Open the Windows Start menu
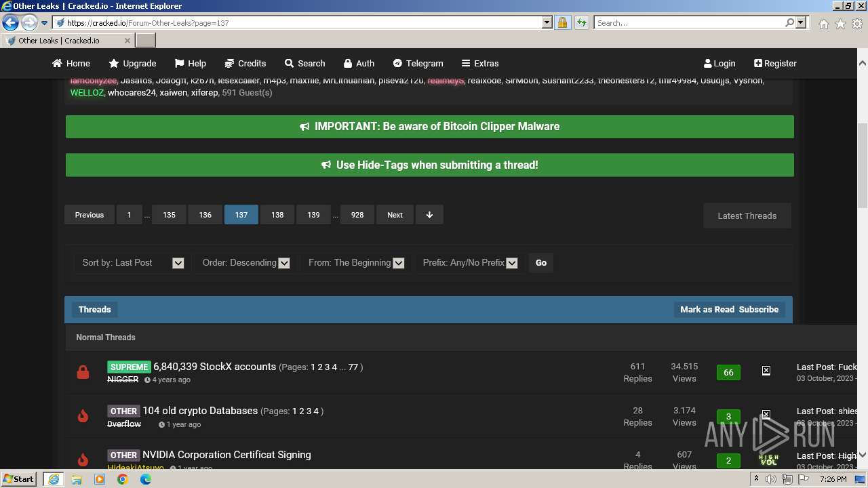Viewport: 868px width, 488px height. coord(19,479)
